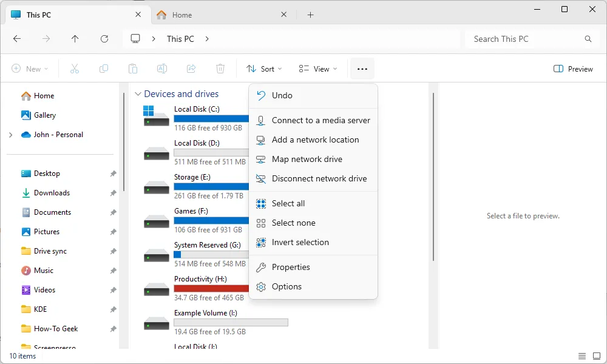Add a new tab with plus button

click(x=310, y=15)
